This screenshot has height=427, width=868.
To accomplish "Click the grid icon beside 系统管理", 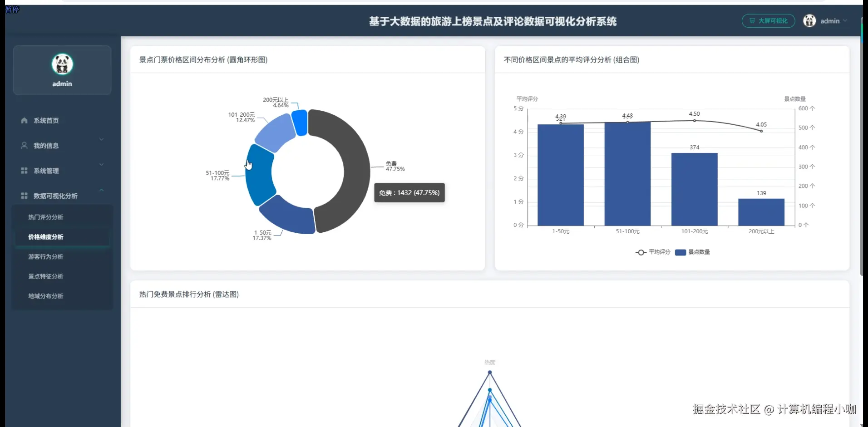I will coord(24,171).
